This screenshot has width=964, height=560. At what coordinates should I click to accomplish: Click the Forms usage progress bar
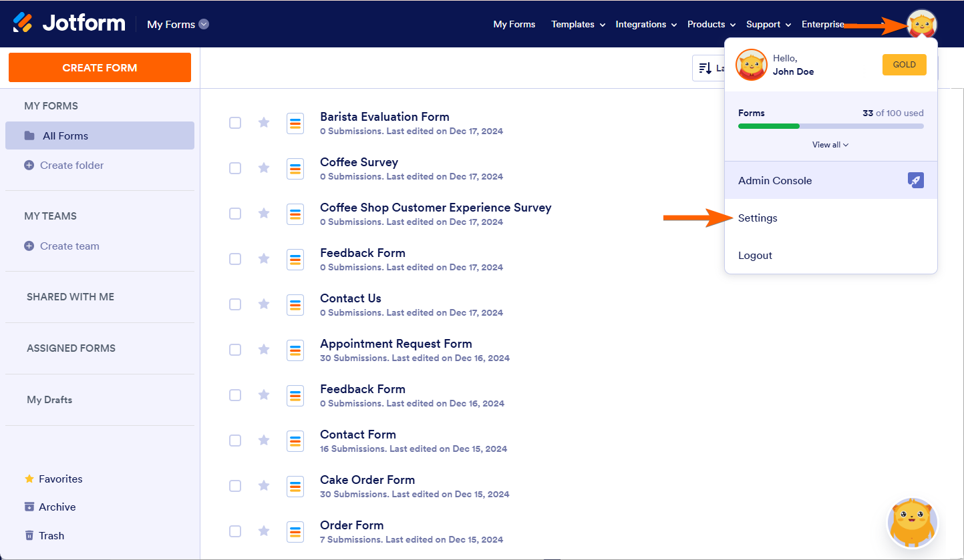pos(830,126)
